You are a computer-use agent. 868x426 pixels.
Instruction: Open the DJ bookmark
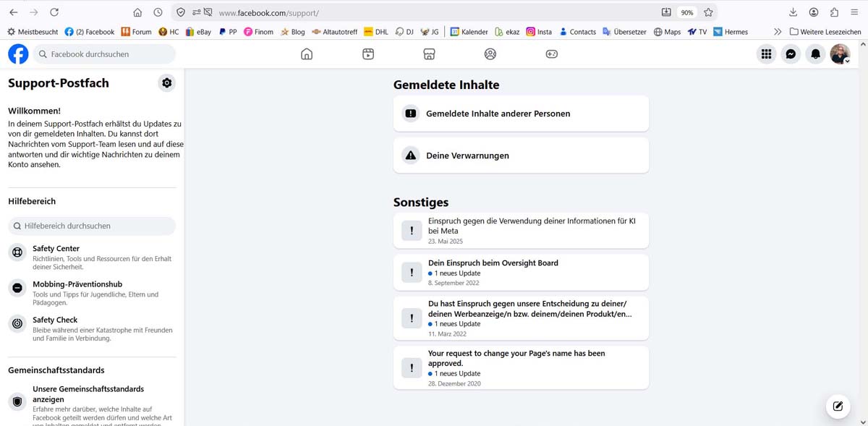(404, 32)
